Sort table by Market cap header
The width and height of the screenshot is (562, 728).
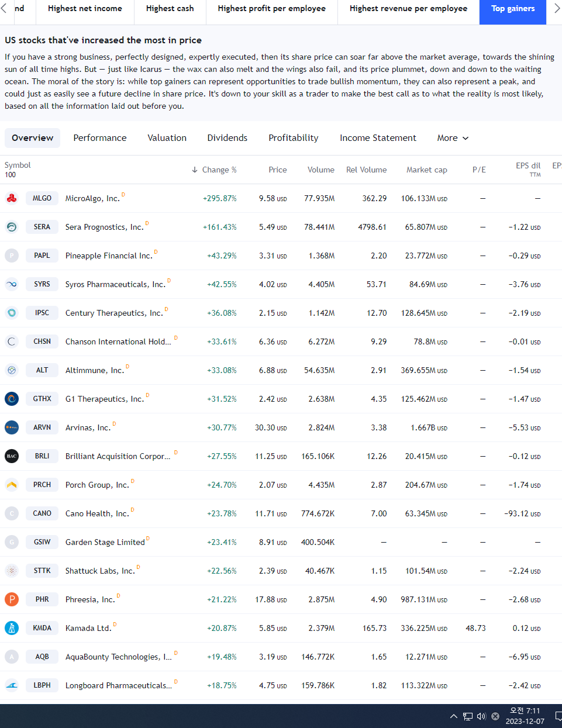point(427,170)
